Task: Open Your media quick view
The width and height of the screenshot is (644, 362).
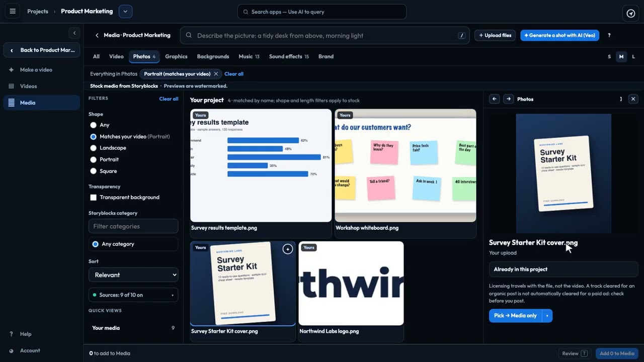Action: pos(133,328)
